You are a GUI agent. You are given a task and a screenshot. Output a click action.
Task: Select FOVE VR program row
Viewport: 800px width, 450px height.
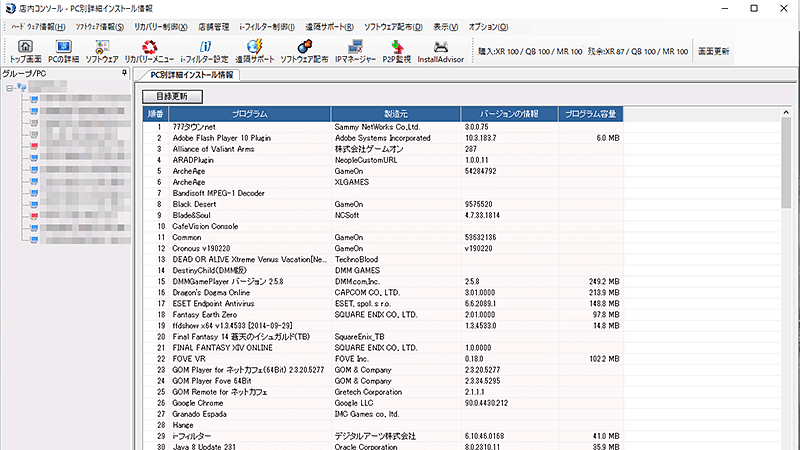383,359
